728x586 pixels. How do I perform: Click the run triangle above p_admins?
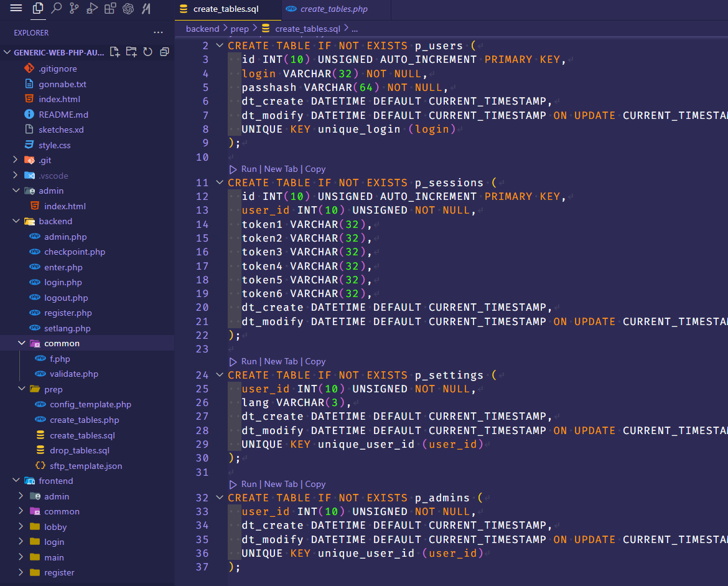(x=233, y=484)
